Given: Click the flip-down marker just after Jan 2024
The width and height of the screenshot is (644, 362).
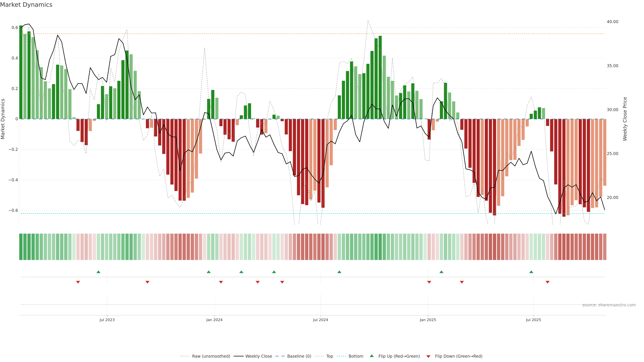Looking at the screenshot, I should coord(221,282).
